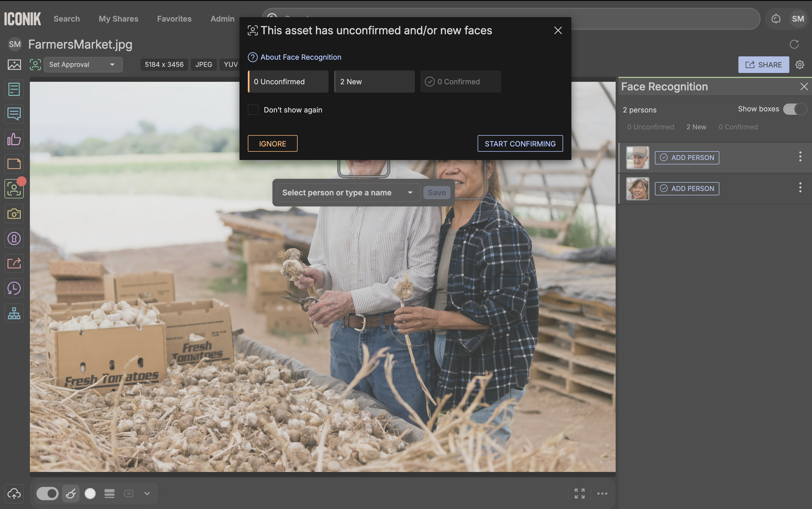The width and height of the screenshot is (812, 509).
Task: Select the 2 New tab in dialog
Action: pos(374,82)
